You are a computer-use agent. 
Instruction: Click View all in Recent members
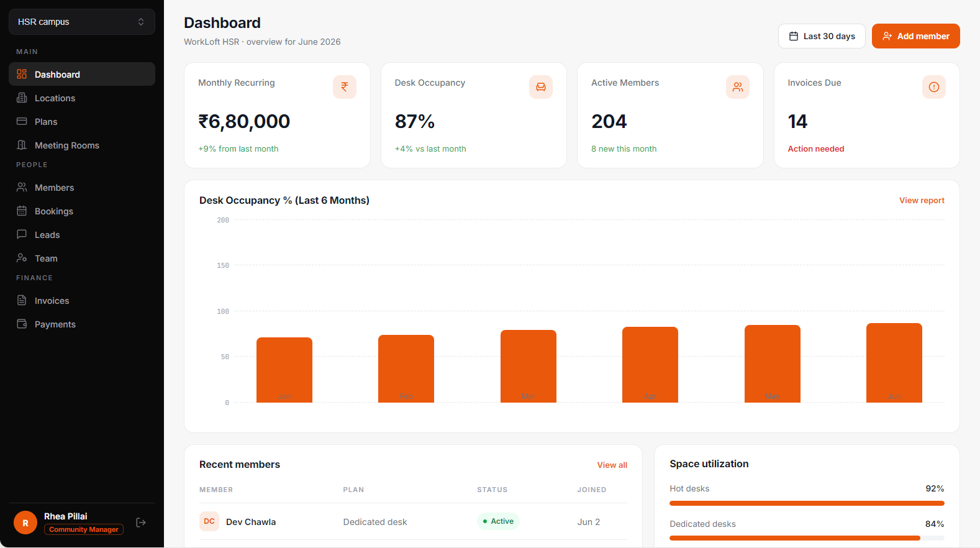click(x=612, y=465)
